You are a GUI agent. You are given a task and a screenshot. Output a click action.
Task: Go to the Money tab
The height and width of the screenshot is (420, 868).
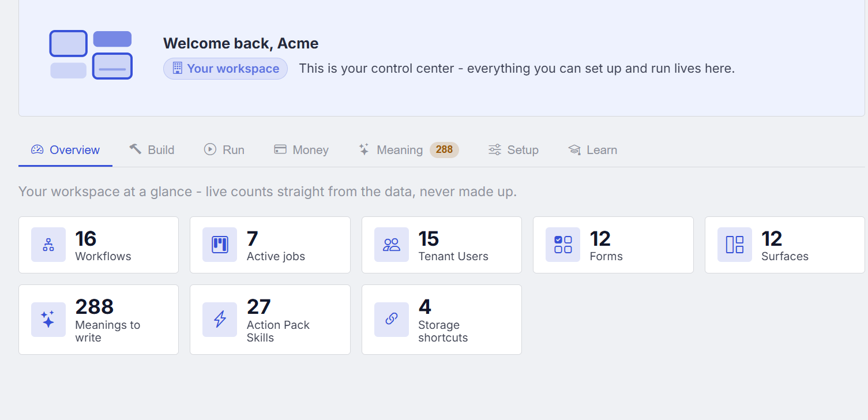pyautogui.click(x=301, y=150)
